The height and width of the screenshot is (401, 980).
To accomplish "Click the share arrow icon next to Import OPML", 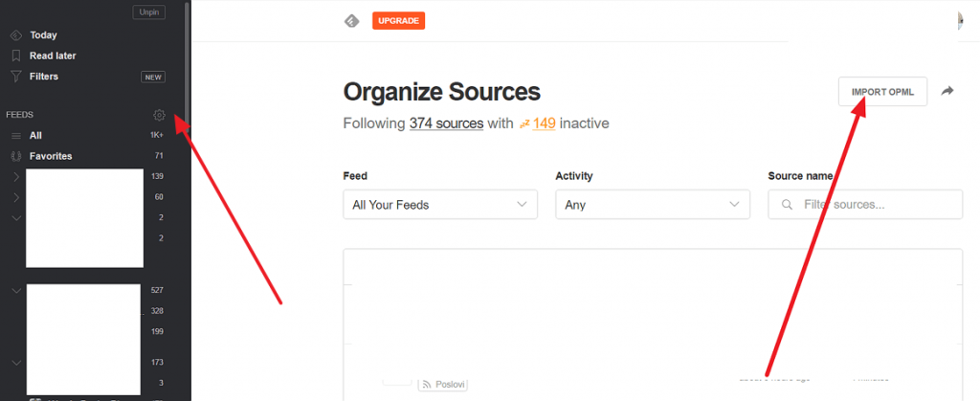I will tap(947, 91).
